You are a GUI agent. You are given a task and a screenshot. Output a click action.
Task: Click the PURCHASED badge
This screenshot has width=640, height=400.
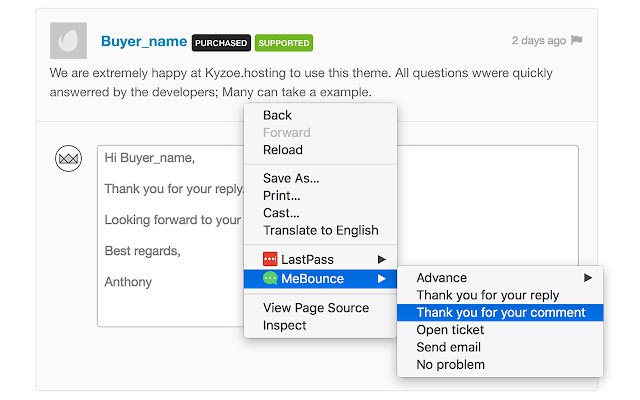click(221, 43)
